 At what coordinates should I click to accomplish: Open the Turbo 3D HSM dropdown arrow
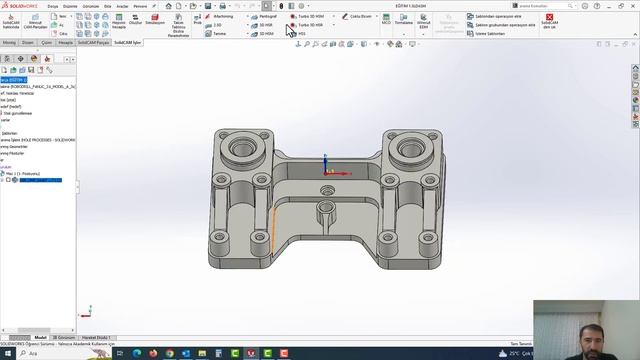click(333, 16)
